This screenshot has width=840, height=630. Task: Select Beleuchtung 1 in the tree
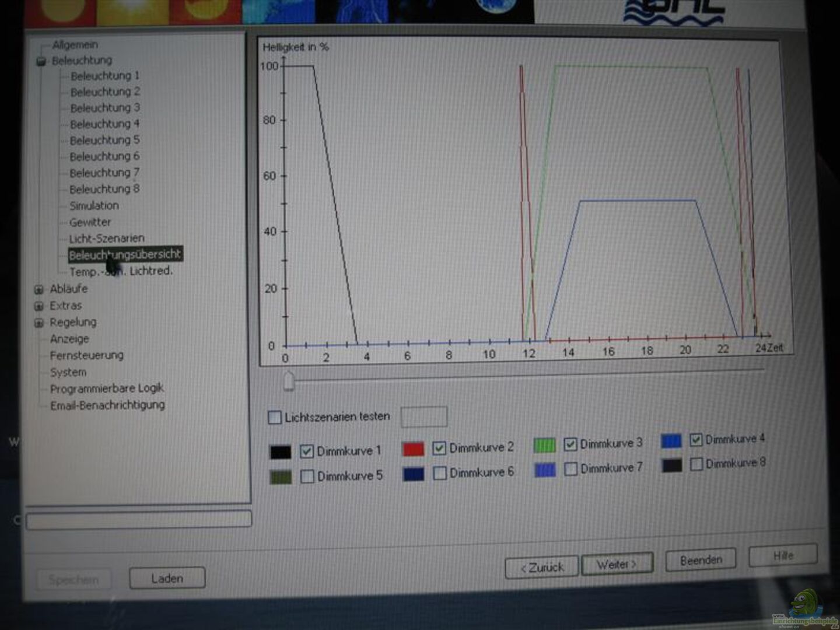click(x=104, y=76)
